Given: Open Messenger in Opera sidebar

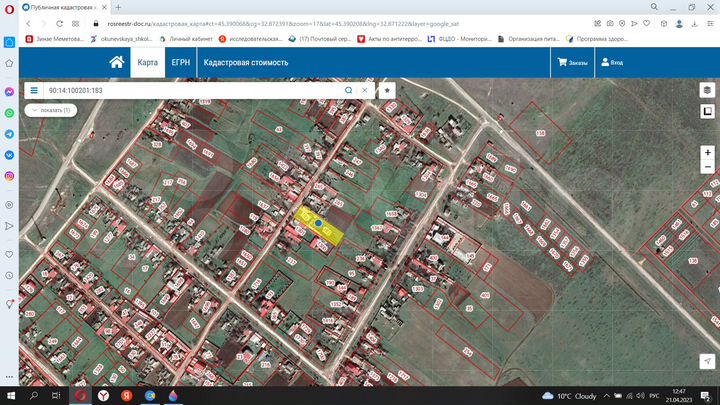Looking at the screenshot, I should tap(9, 91).
